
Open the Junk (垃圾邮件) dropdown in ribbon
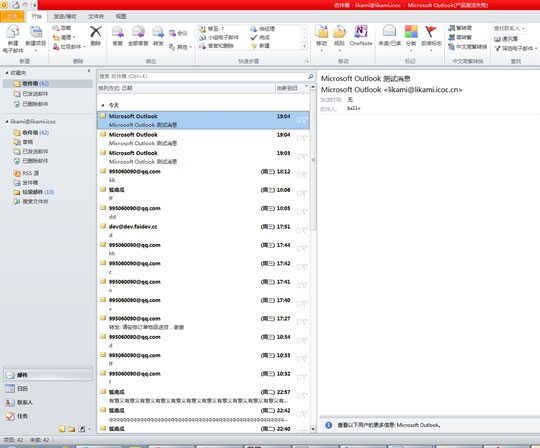(x=69, y=46)
